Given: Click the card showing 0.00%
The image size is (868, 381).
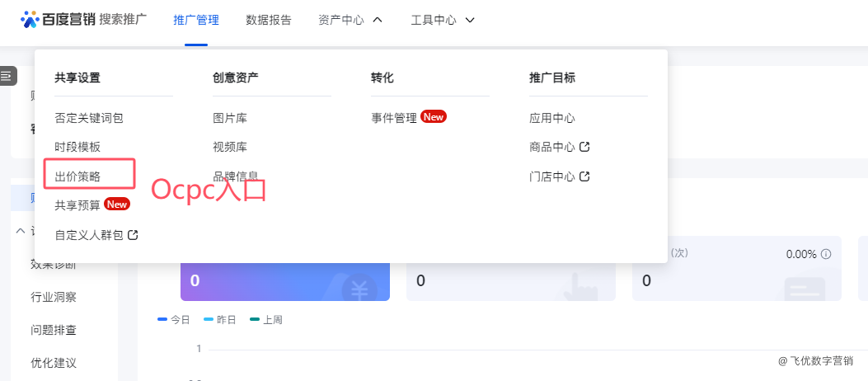Looking at the screenshot, I should click(737, 269).
